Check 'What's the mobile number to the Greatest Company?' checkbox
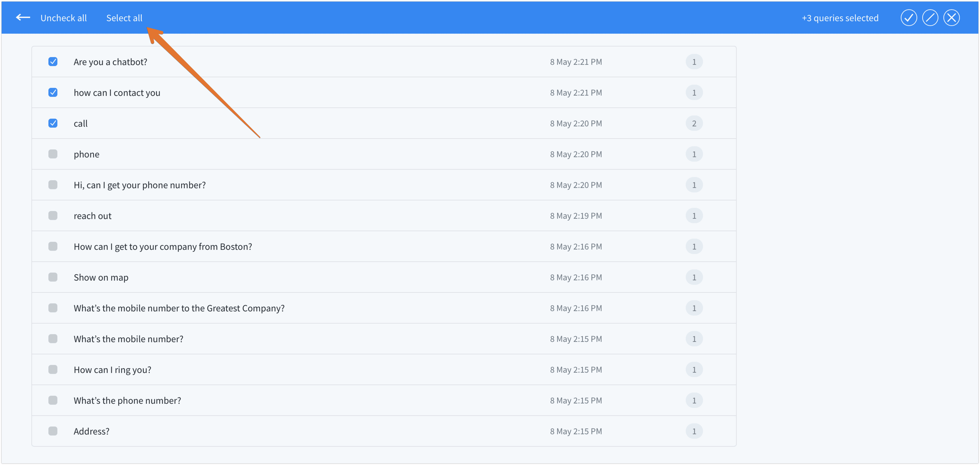Image resolution: width=980 pixels, height=465 pixels. (x=53, y=308)
